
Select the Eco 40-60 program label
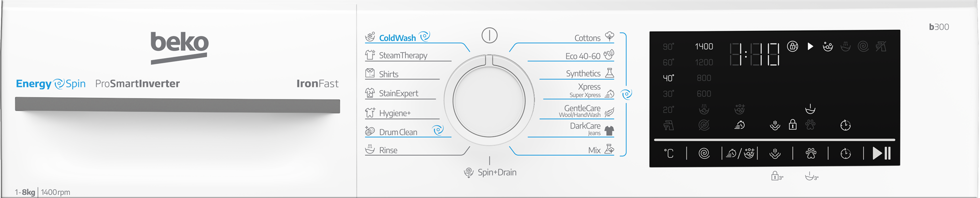pyautogui.click(x=583, y=56)
